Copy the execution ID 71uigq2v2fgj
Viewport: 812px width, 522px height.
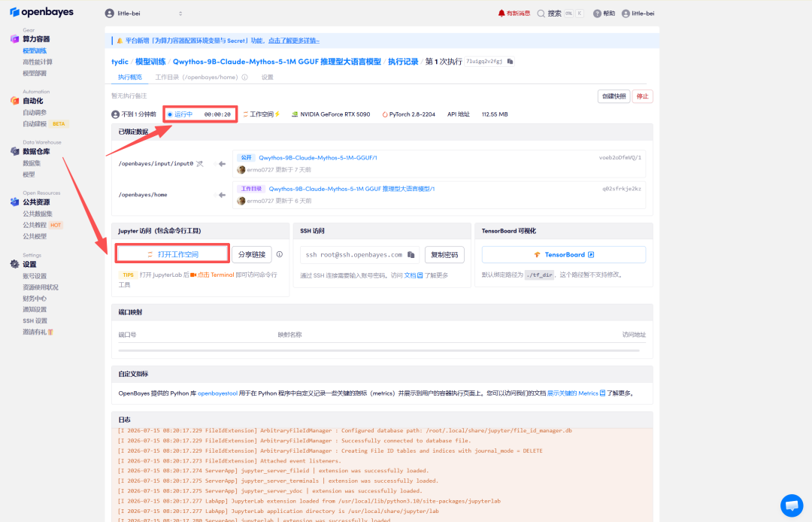click(510, 62)
